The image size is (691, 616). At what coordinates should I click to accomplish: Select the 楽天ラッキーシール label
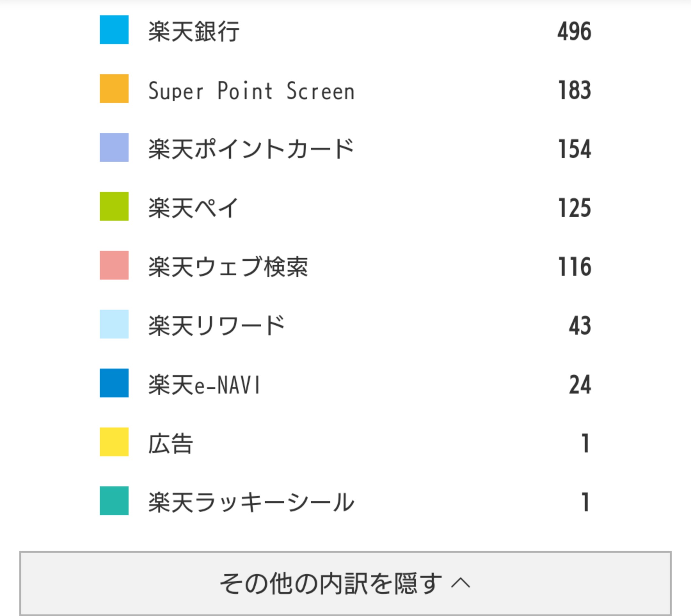[251, 503]
